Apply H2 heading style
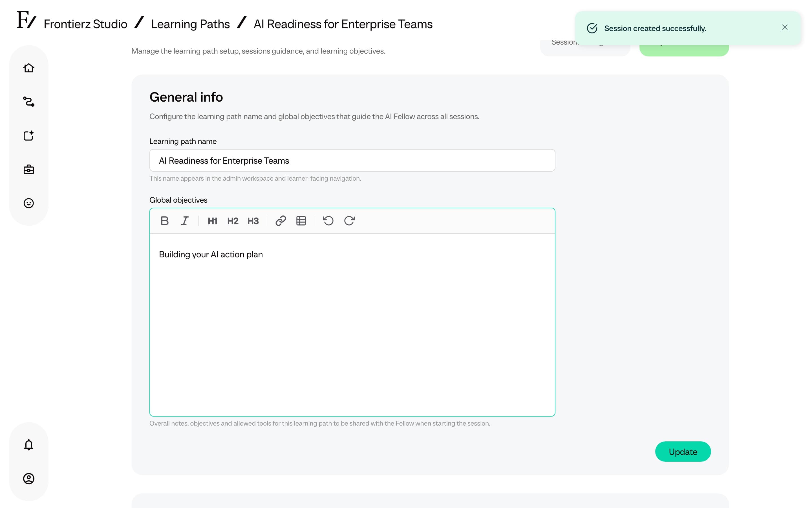This screenshot has width=812, height=508. click(233, 221)
